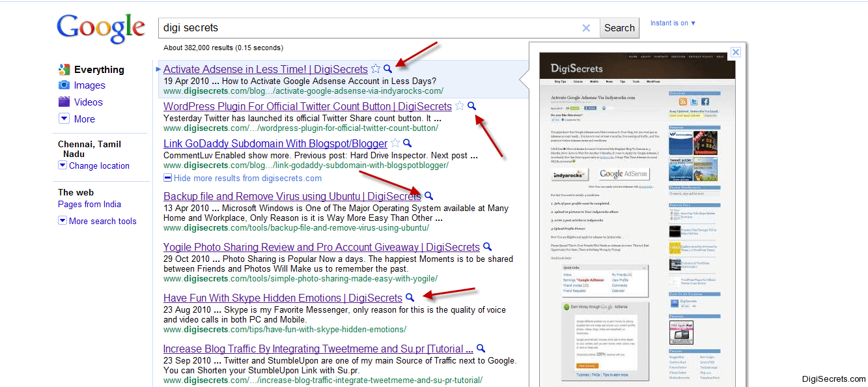Open Have Fun With Skype Hidden Emotions link
Viewport: 868px width, 387px height.
tap(283, 298)
